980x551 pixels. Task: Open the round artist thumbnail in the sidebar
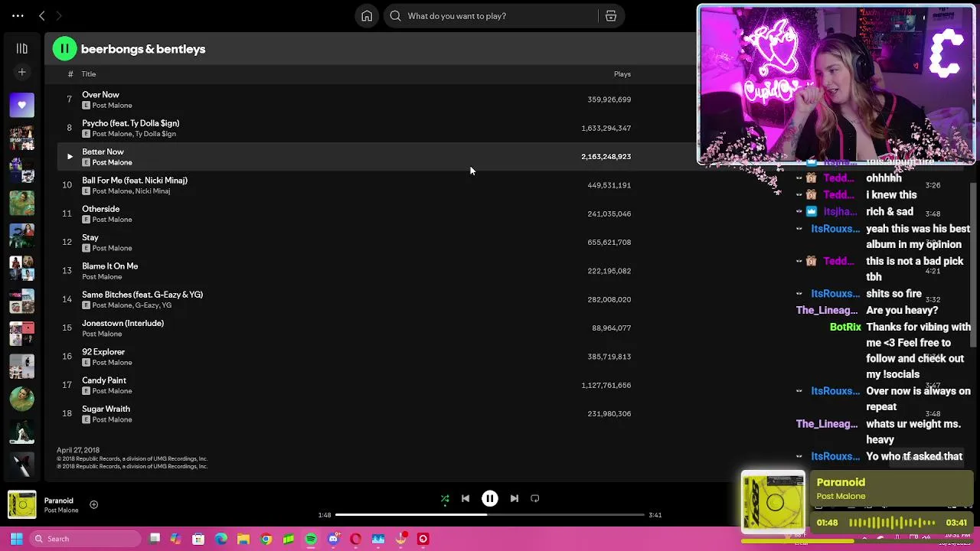coord(21,398)
